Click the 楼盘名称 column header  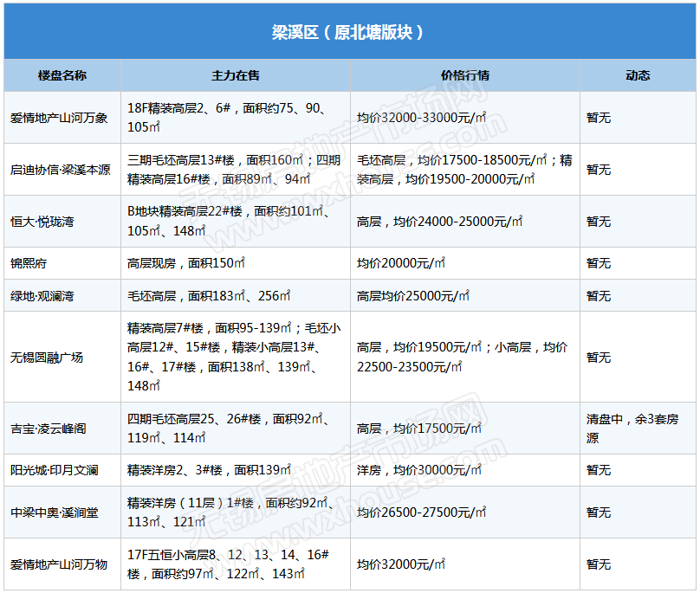click(x=62, y=75)
